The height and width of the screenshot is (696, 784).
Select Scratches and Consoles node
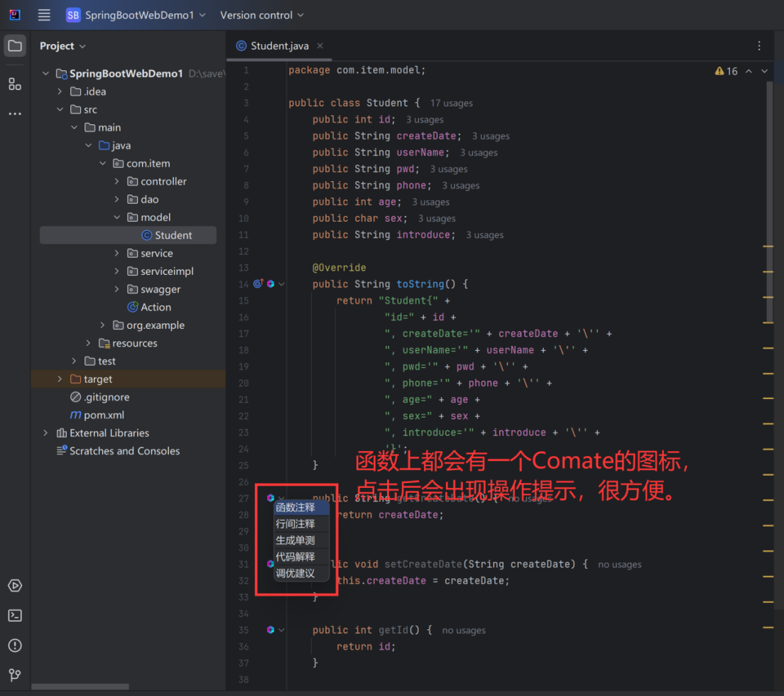click(x=118, y=451)
